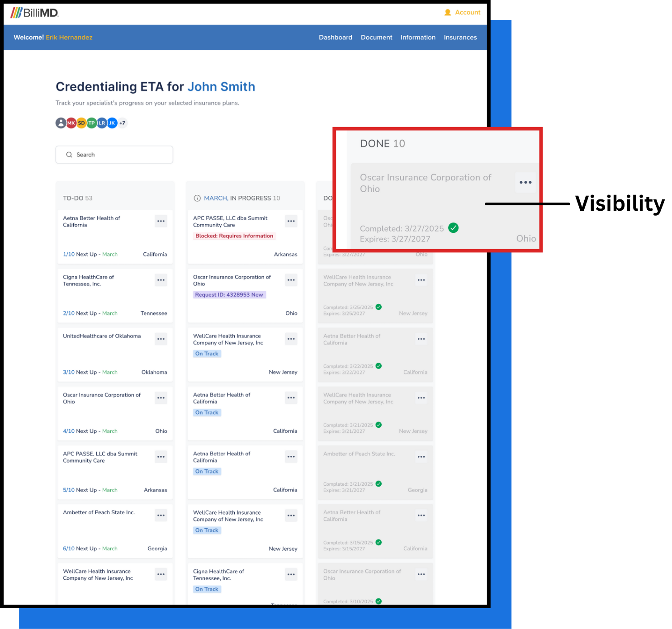Open three-dot menu on Oscar card completed 3/10/2025
Image resolution: width=672 pixels, height=629 pixels.
point(421,574)
